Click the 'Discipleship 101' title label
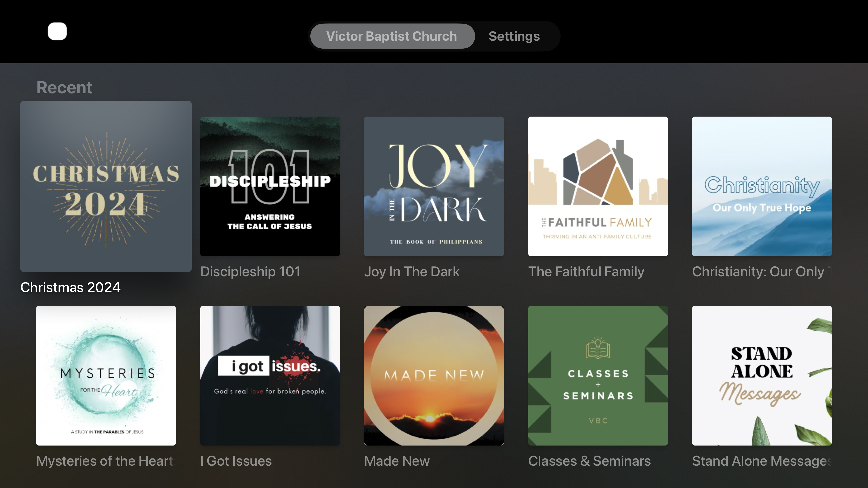Viewport: 868px width, 488px height. (250, 271)
